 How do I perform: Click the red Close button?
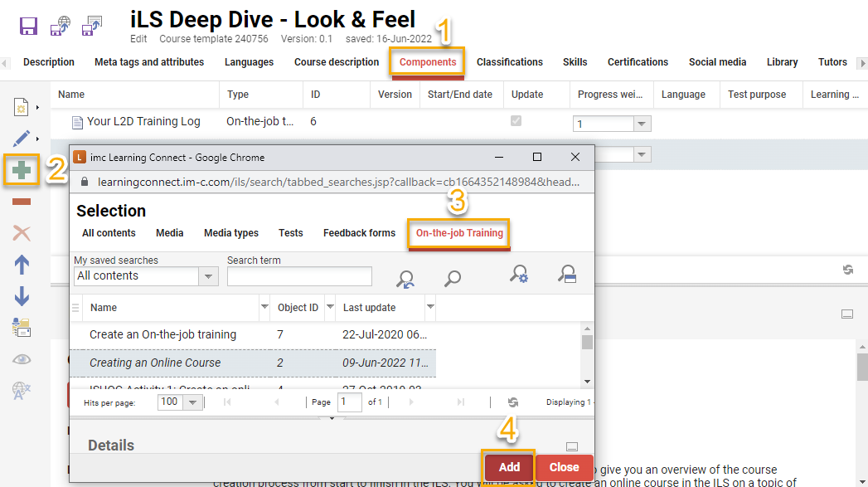(x=564, y=467)
